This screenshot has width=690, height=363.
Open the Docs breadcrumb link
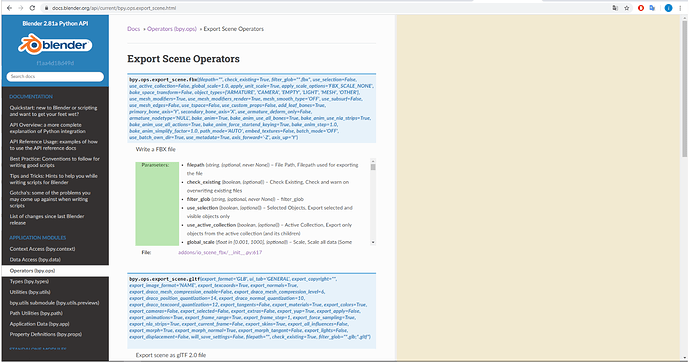pos(133,29)
